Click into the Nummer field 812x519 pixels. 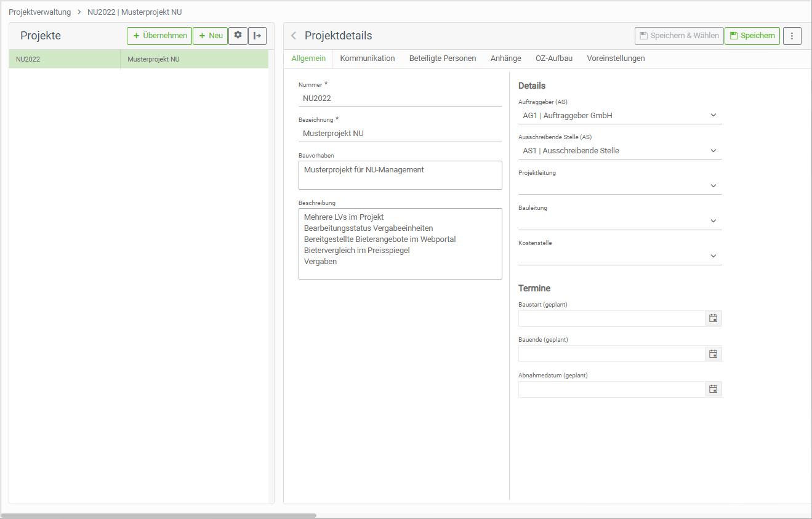[400, 98]
